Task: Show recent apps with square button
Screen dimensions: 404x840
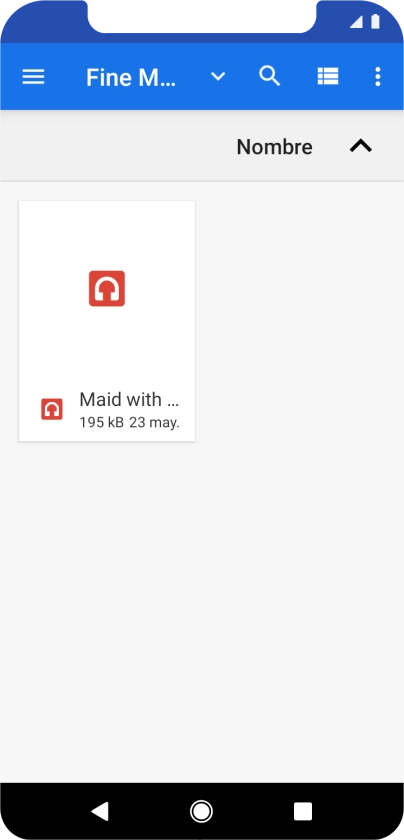Action: pos(303,811)
